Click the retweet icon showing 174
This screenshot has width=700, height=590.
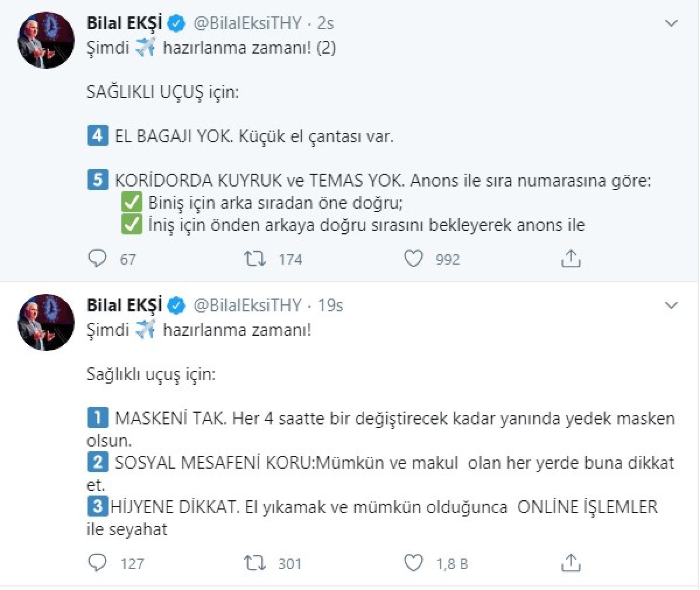[x=255, y=258]
